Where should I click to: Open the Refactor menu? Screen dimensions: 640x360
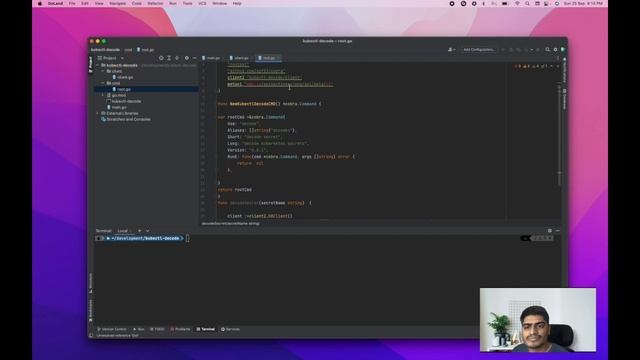click(x=155, y=4)
